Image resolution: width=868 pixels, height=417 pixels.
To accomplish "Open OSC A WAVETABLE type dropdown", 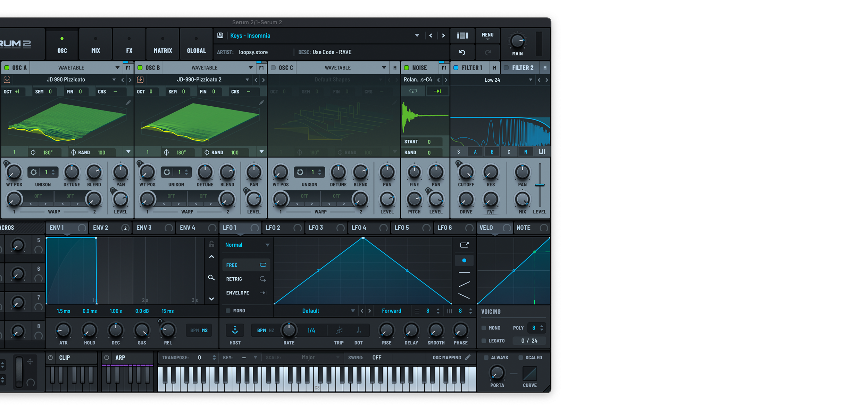I will point(117,68).
